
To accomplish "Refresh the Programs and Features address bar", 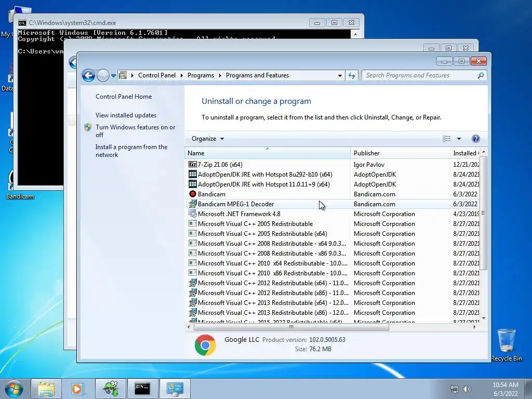I will [352, 75].
